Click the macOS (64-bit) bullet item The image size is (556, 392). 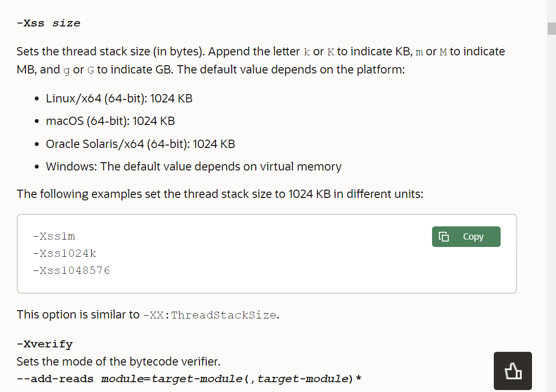point(110,121)
